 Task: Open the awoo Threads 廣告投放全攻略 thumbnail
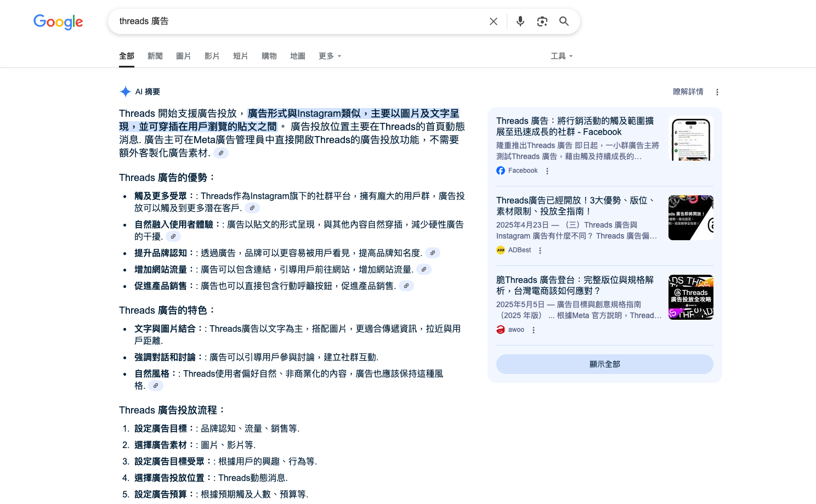coord(691,297)
